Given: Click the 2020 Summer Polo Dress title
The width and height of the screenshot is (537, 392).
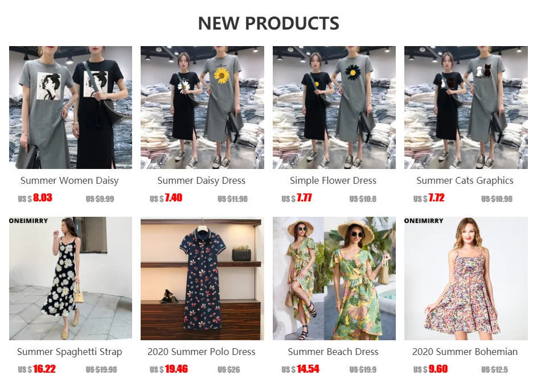Looking at the screenshot, I should point(202,352).
